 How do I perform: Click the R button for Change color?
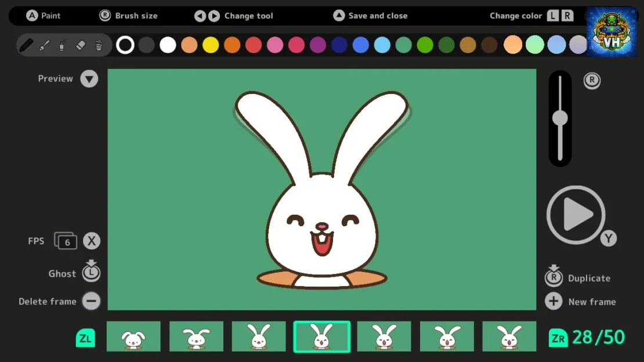coord(567,16)
